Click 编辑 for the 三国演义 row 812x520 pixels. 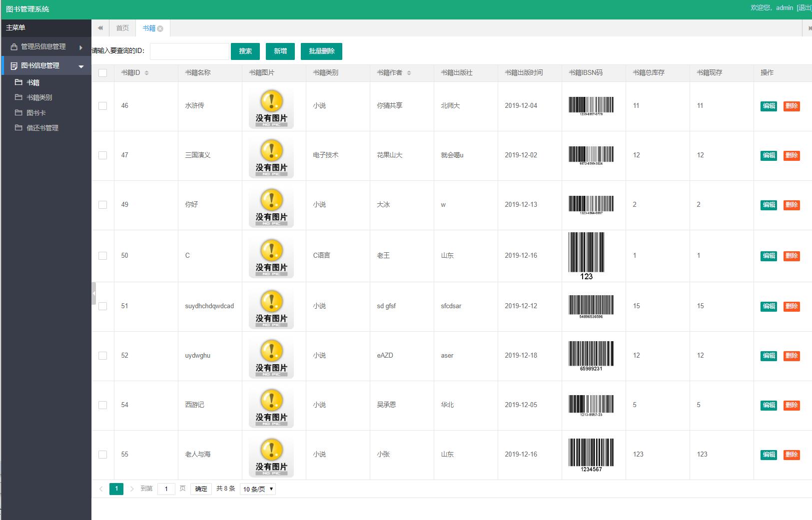pos(769,155)
